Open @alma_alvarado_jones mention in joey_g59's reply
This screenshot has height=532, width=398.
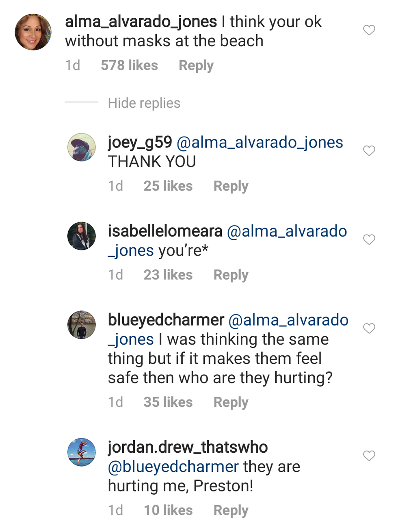click(260, 143)
